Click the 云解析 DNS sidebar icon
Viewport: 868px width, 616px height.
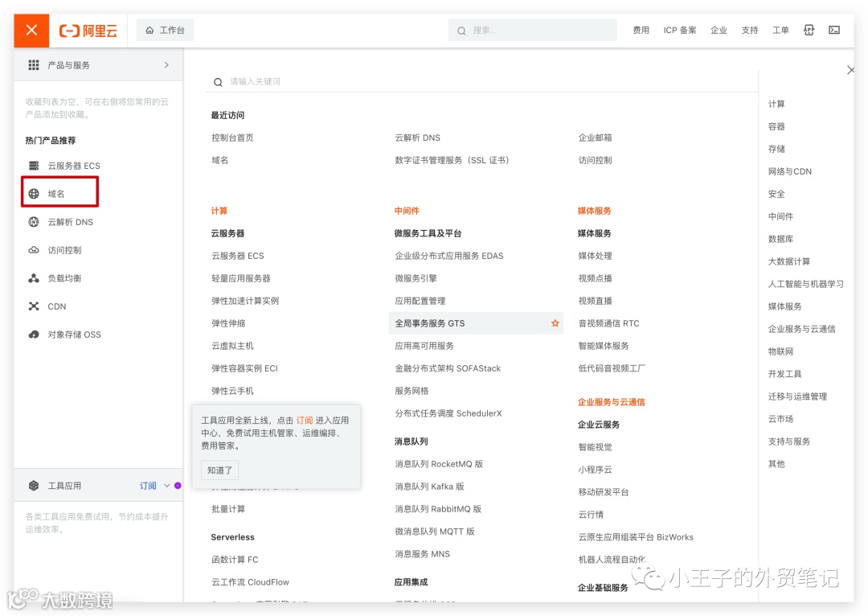(34, 222)
